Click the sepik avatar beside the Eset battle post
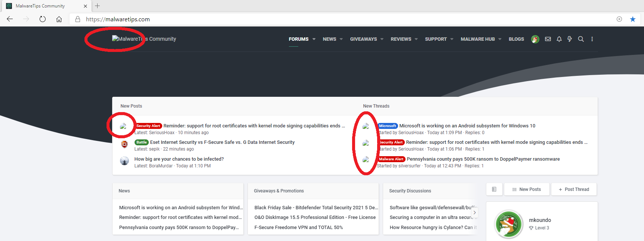Screen dimensions: 644x241 coord(124,144)
